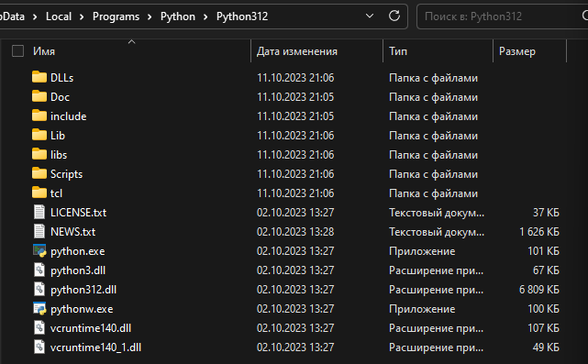
Task: Click the LICENSE.txt document icon
Action: click(x=39, y=212)
